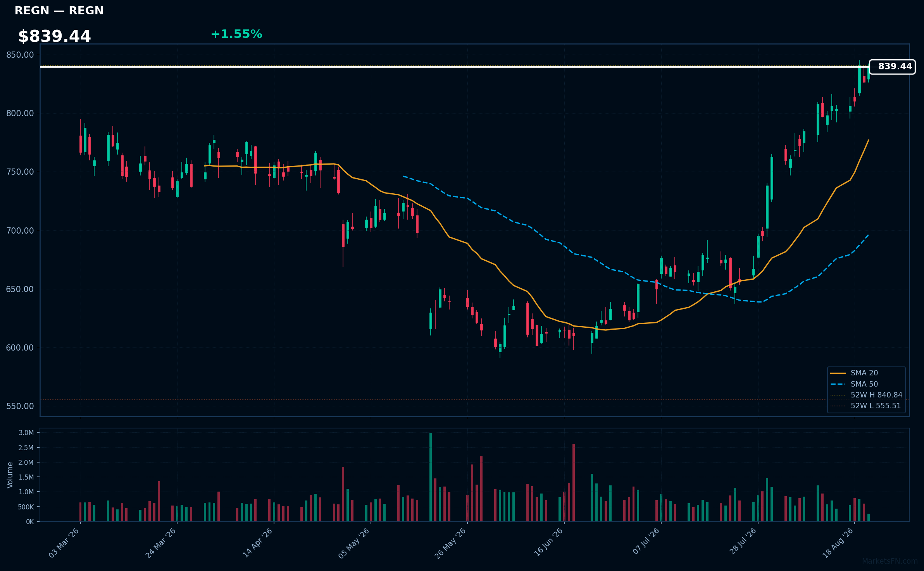The width and height of the screenshot is (924, 571).
Task: Select the "SMA 20" legend entry
Action: tap(854, 373)
